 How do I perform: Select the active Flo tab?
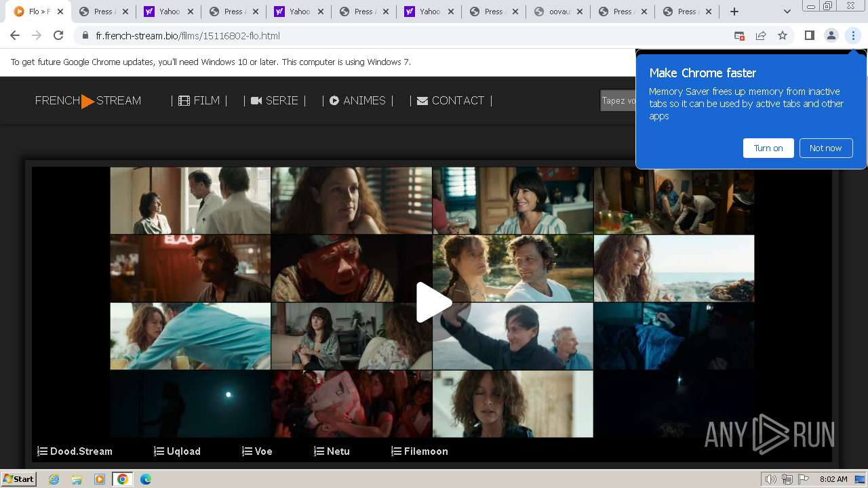point(39,12)
